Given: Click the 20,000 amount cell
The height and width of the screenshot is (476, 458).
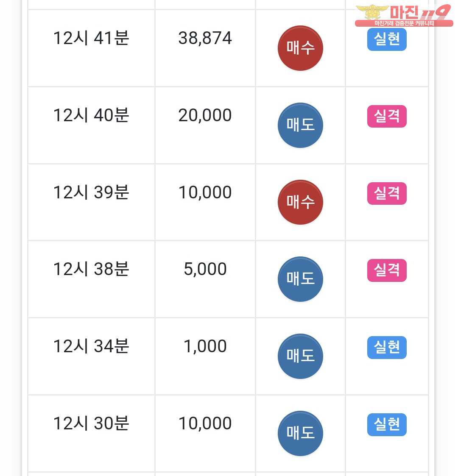Looking at the screenshot, I should pyautogui.click(x=205, y=125).
